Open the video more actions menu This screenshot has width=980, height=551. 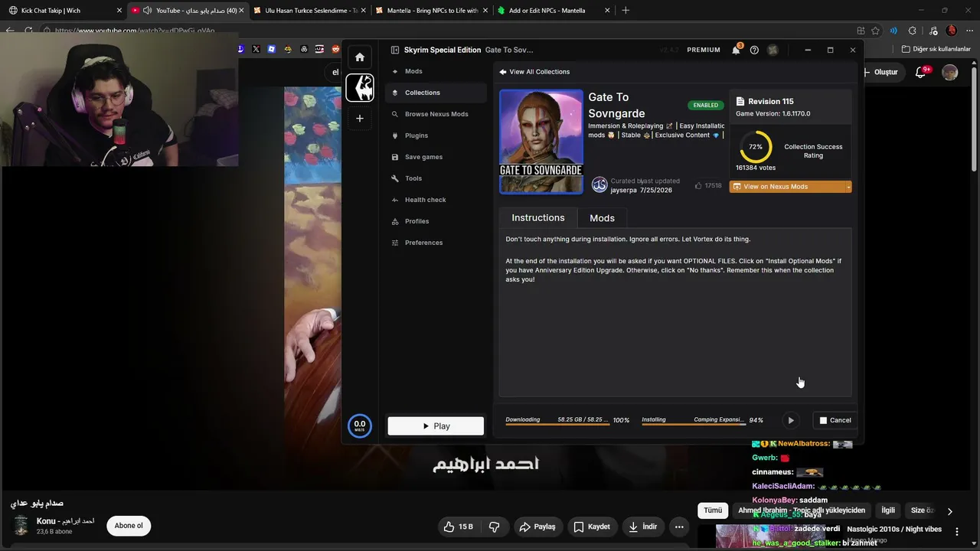point(679,527)
